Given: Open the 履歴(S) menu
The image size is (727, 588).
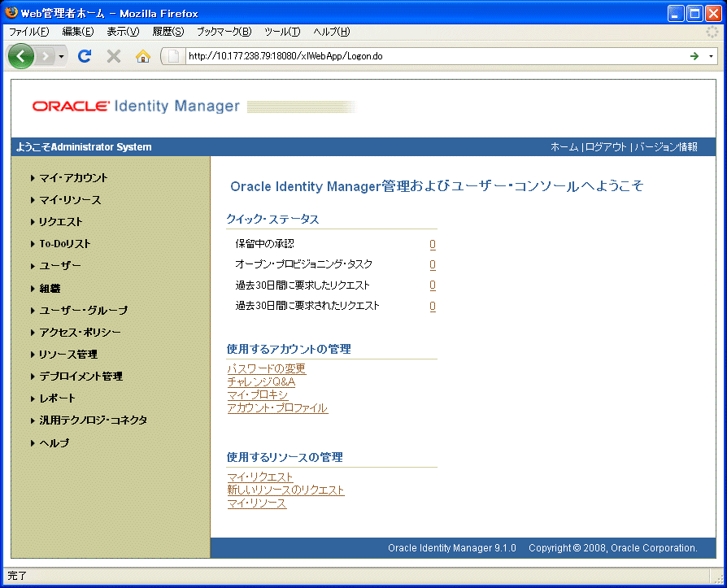Looking at the screenshot, I should (x=168, y=32).
